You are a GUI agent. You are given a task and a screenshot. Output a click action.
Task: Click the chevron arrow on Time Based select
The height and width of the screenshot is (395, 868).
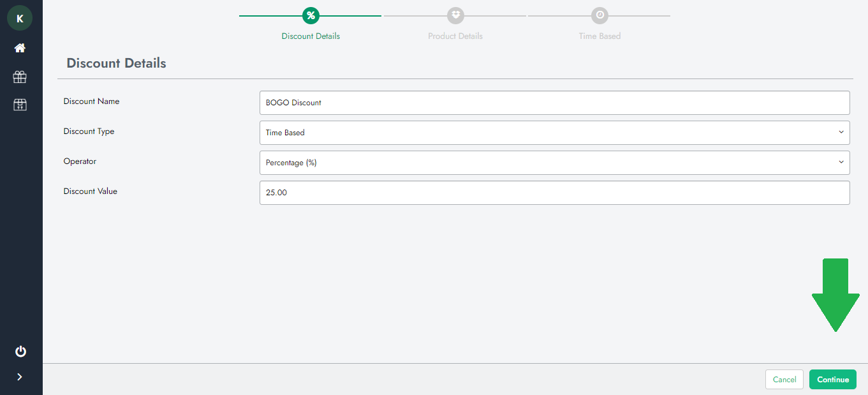[x=841, y=133]
